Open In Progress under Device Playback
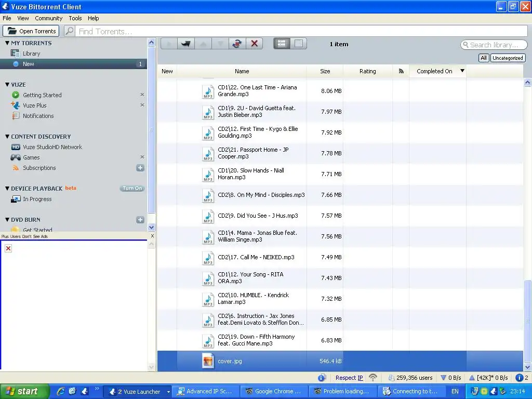This screenshot has width=532, height=399. 37,199
